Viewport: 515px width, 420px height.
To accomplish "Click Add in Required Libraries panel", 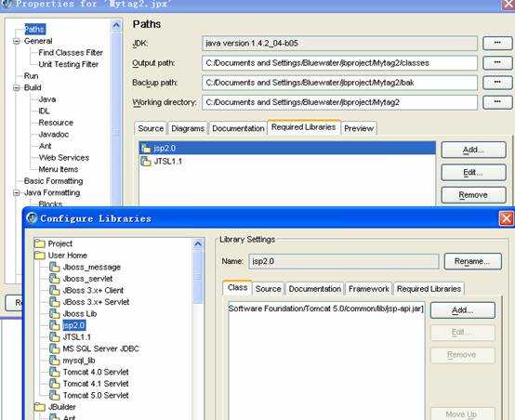I will pyautogui.click(x=473, y=150).
